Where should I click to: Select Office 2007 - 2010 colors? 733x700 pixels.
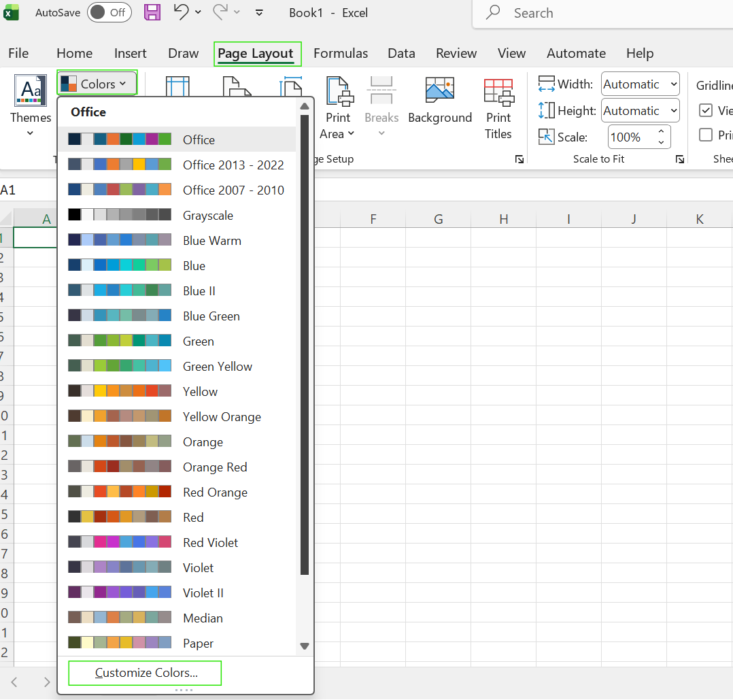[x=177, y=190]
